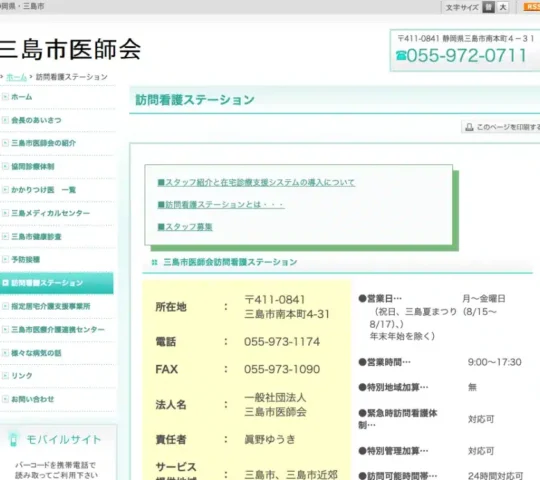
Task: Click the 訪問看護ステーション breadcrumb text
Action: [72, 77]
